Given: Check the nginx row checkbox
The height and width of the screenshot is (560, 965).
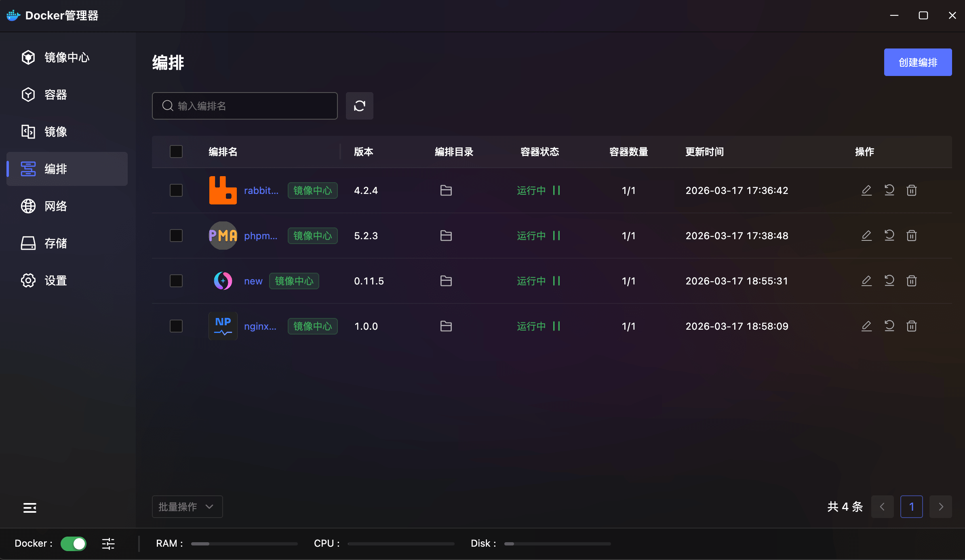Looking at the screenshot, I should (x=176, y=326).
